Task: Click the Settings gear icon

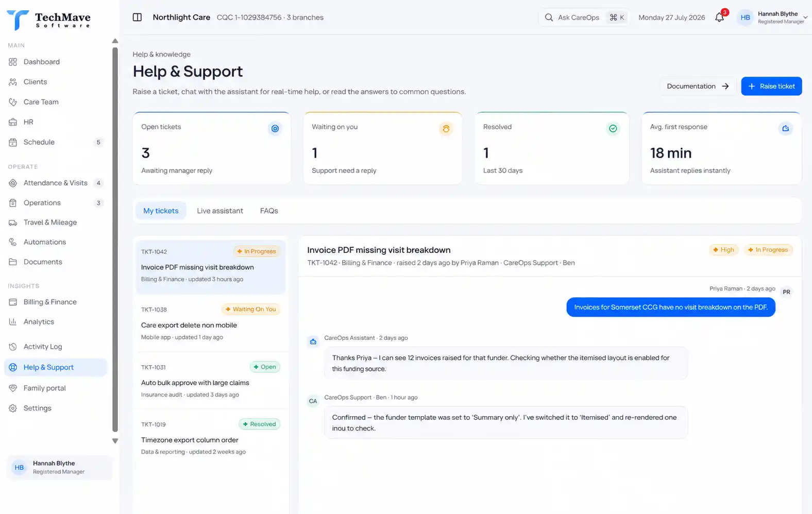Action: (x=13, y=408)
